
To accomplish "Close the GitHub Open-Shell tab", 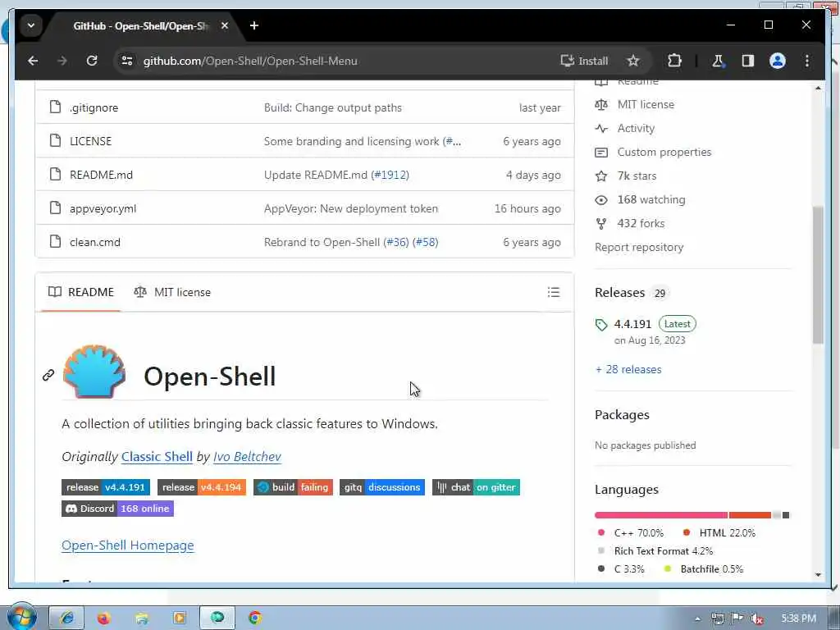I will pos(225,25).
